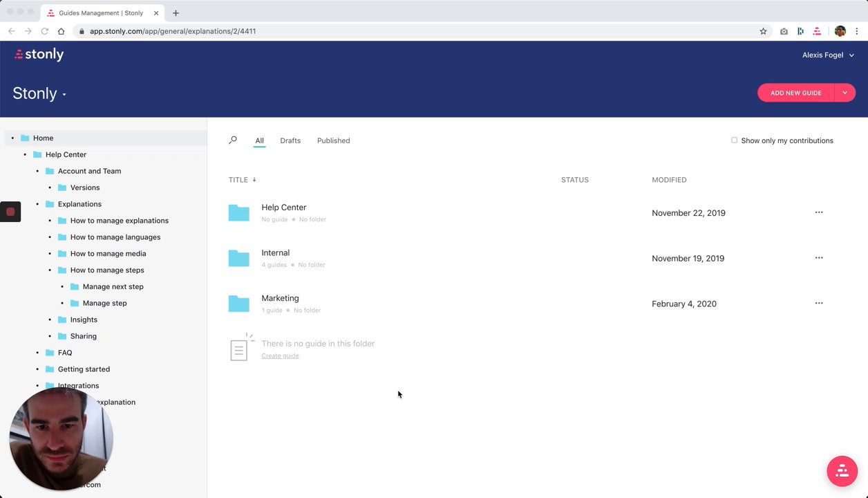The image size is (868, 498).
Task: Open the Stonly help widget bubble
Action: (842, 471)
